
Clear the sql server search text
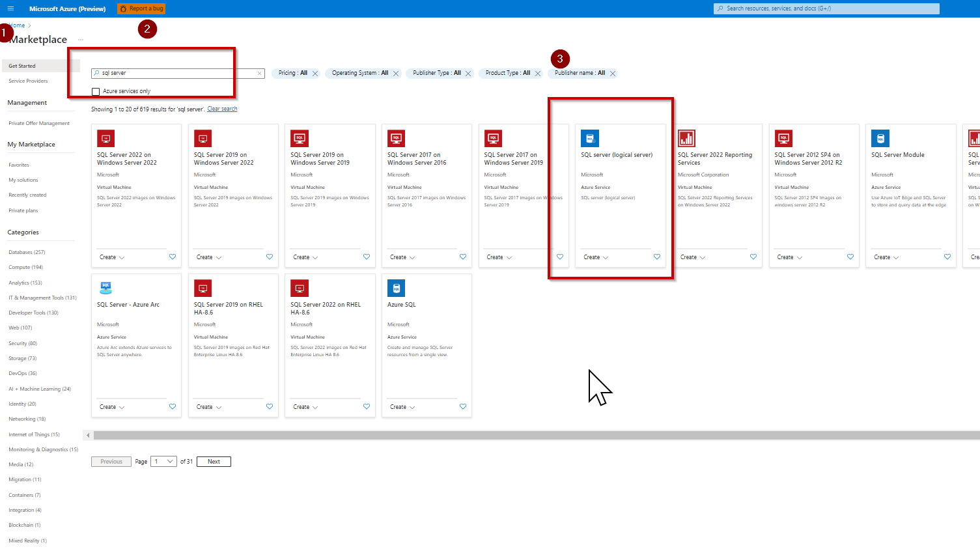tap(260, 73)
